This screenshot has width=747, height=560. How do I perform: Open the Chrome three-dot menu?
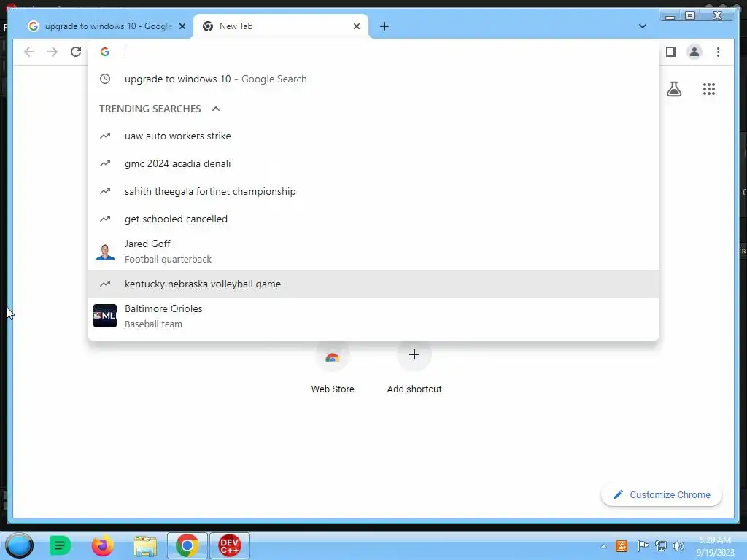[718, 52]
